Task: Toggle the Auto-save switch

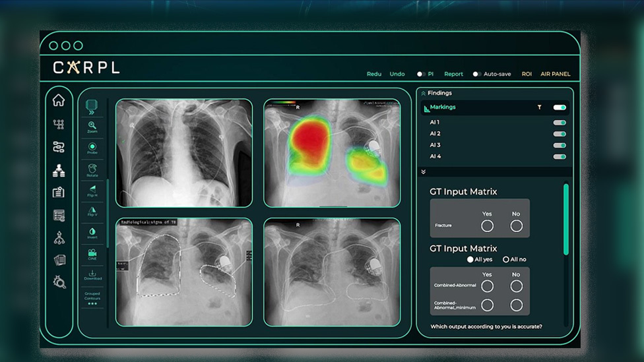Action: click(x=476, y=74)
